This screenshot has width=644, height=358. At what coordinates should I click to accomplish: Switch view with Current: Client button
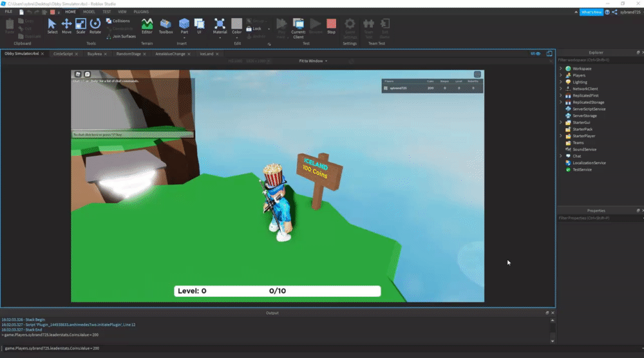[x=298, y=28]
